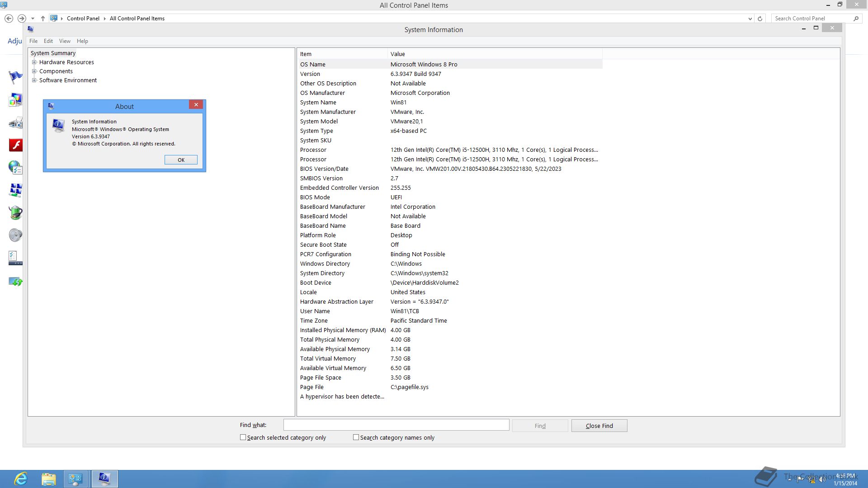Viewport: 868px width, 488px height.
Task: Go forward in Control Panel window
Action: click(x=22, y=19)
